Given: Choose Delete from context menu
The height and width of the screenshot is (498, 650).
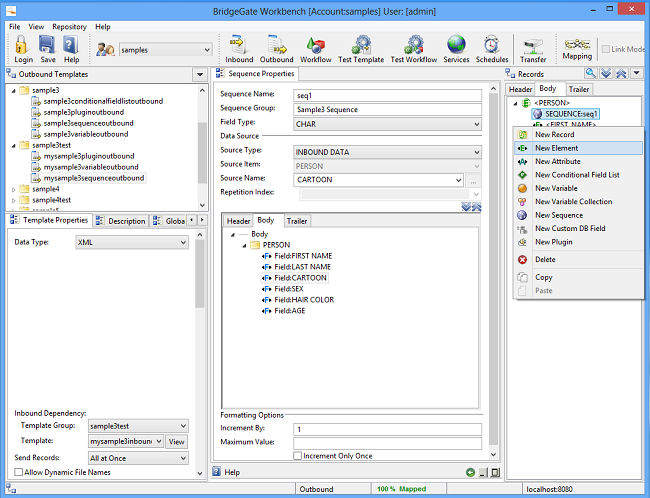Looking at the screenshot, I should 579,260.
